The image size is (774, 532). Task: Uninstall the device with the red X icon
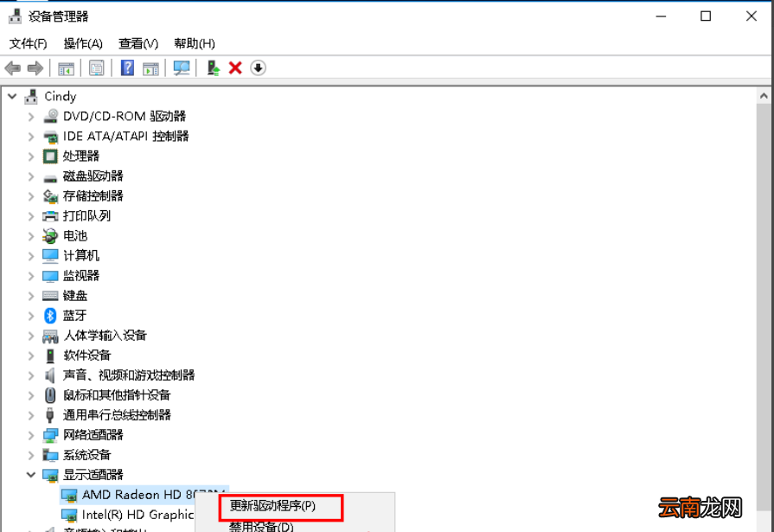click(x=235, y=67)
